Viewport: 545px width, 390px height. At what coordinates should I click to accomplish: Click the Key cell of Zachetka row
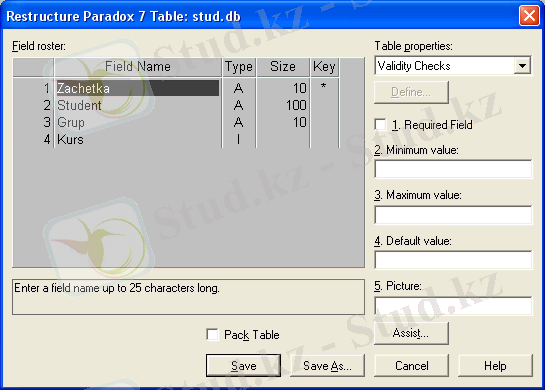[x=324, y=88]
